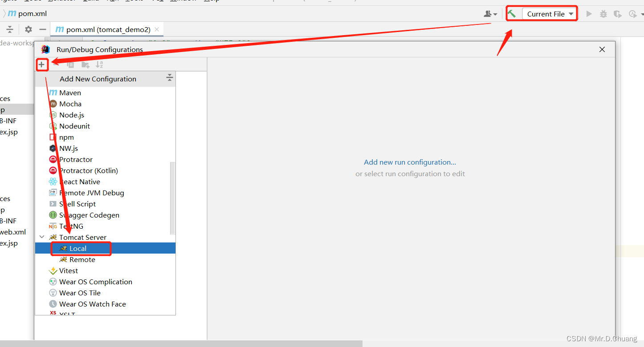Screen dimensions: 644x347
Task: Select npm configuration type
Action: click(105, 137)
